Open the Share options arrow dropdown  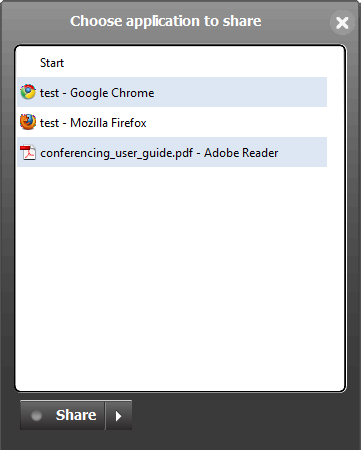pyautogui.click(x=119, y=415)
